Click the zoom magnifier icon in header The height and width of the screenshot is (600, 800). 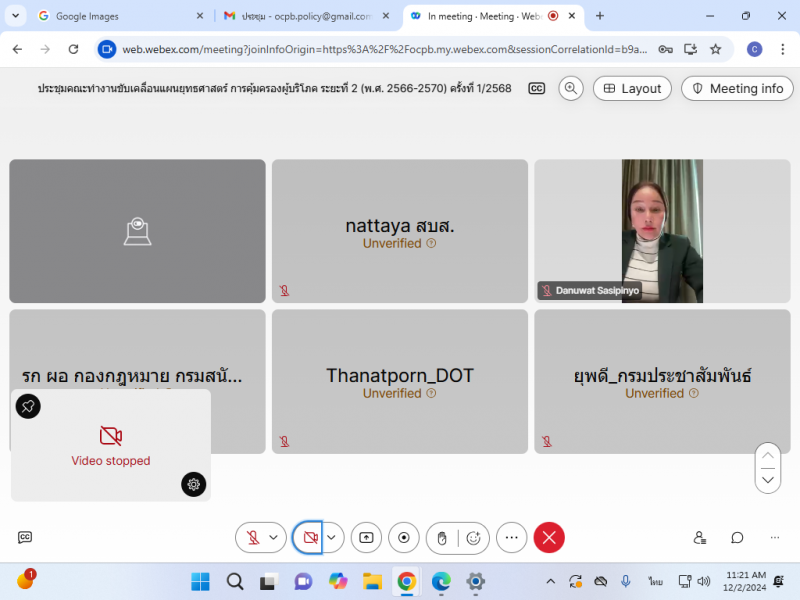pyautogui.click(x=571, y=88)
